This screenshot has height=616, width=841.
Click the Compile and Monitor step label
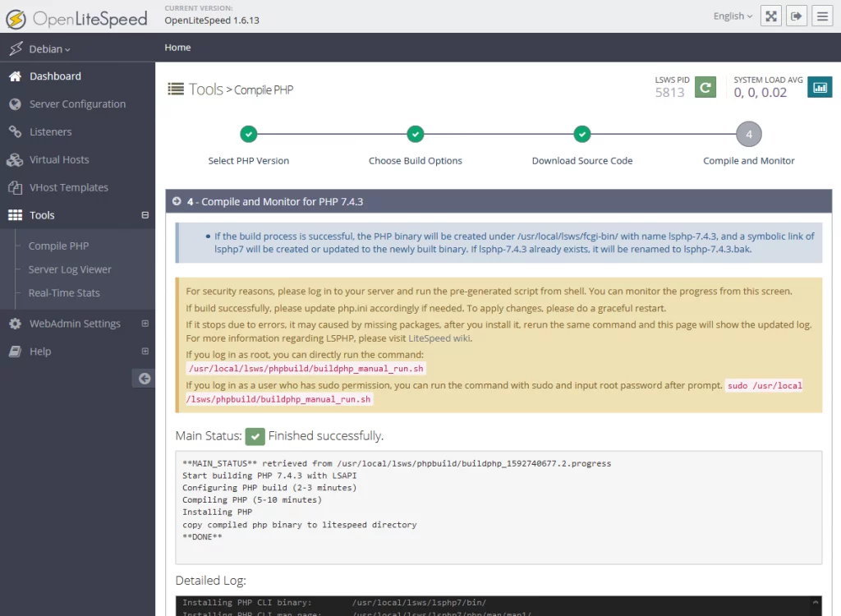pos(749,160)
